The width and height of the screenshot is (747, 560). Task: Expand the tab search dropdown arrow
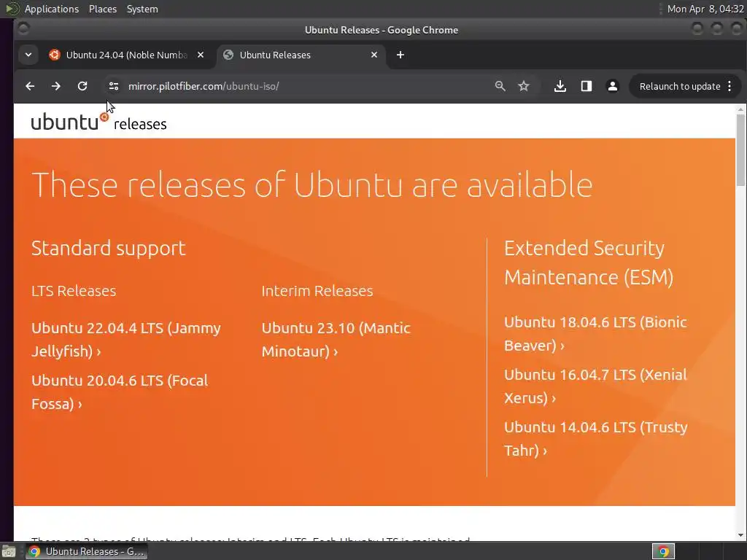pos(28,55)
